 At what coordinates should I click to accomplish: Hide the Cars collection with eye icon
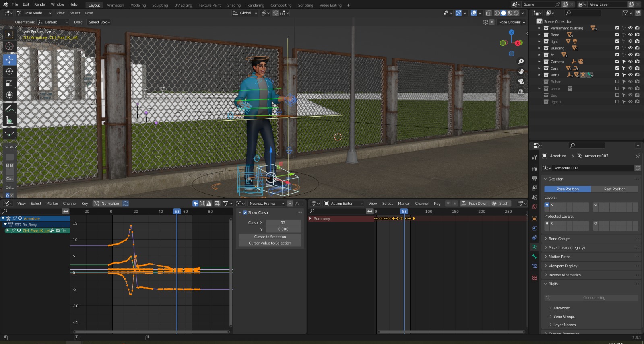(630, 68)
